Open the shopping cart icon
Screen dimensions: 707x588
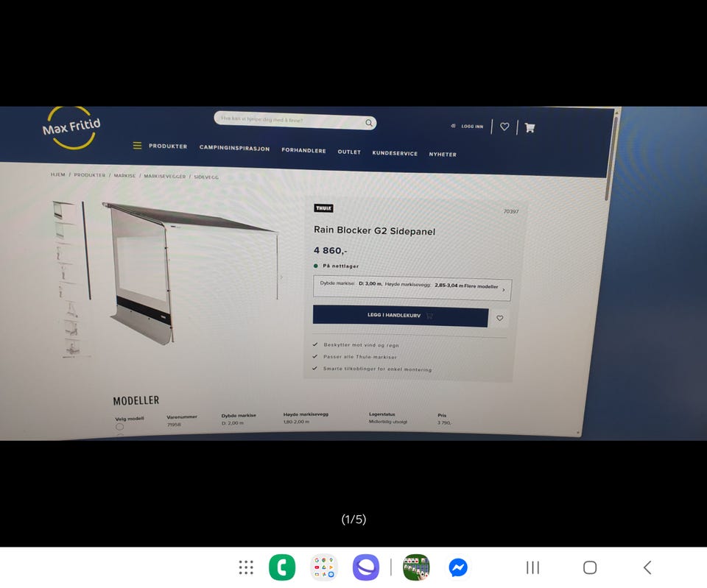click(530, 127)
